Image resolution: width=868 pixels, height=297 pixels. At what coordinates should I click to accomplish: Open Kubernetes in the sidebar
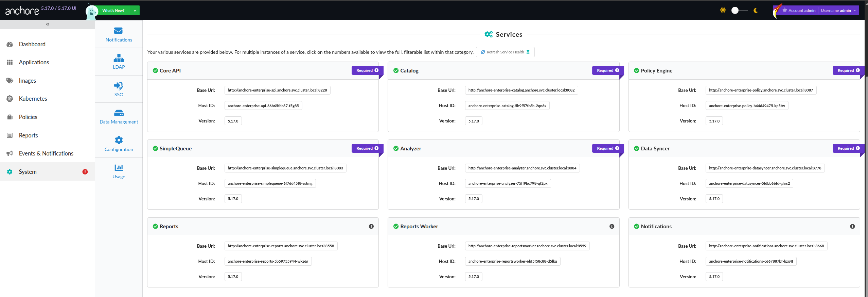[33, 99]
